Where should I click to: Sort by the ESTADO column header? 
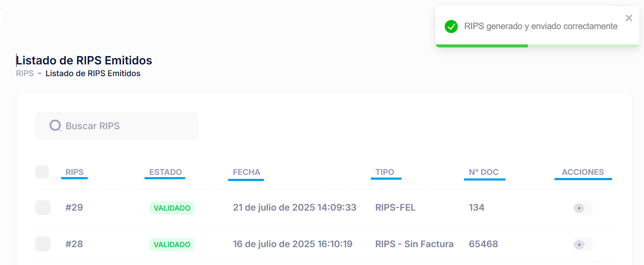coord(165,172)
